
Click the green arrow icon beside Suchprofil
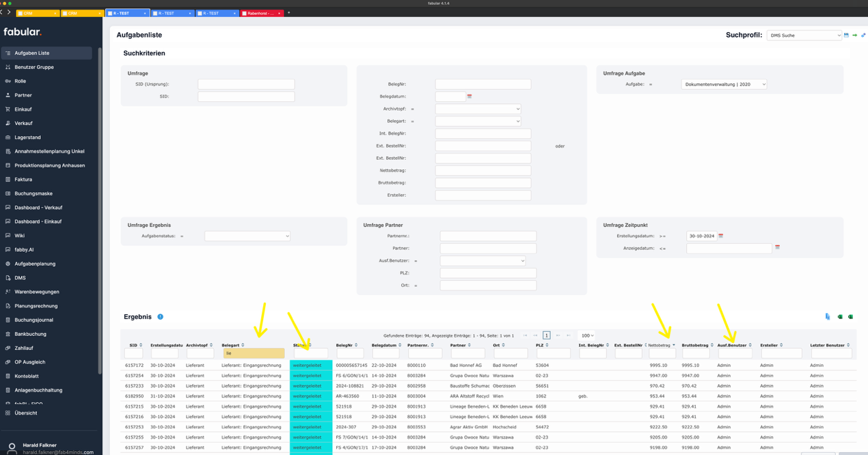(x=854, y=35)
